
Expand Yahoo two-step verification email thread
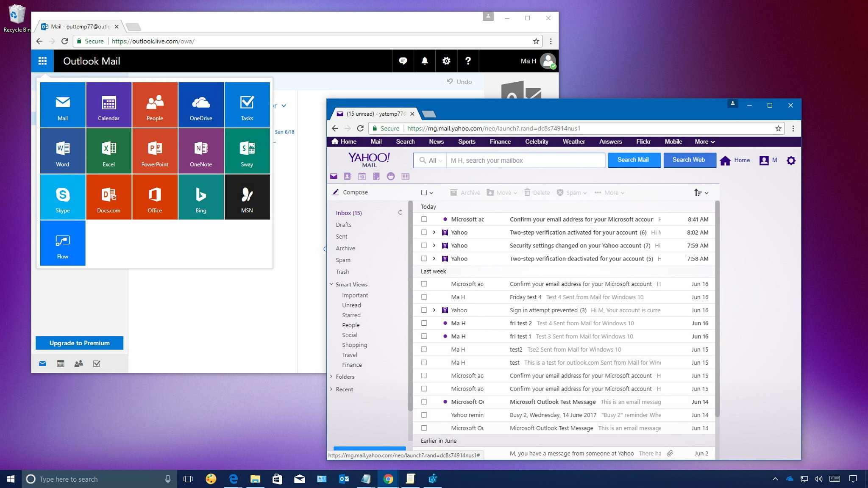point(434,233)
